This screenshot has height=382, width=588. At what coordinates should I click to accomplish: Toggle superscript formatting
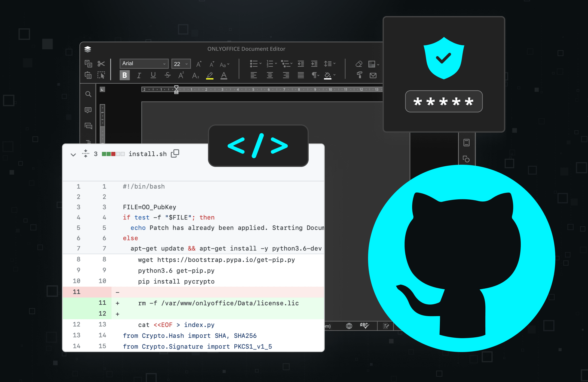181,75
